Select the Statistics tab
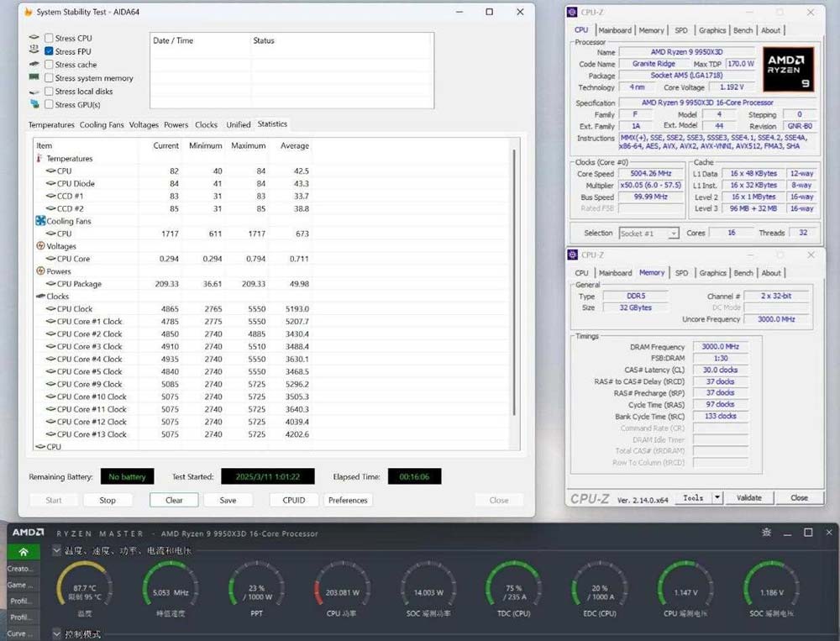The image size is (840, 641). point(272,123)
